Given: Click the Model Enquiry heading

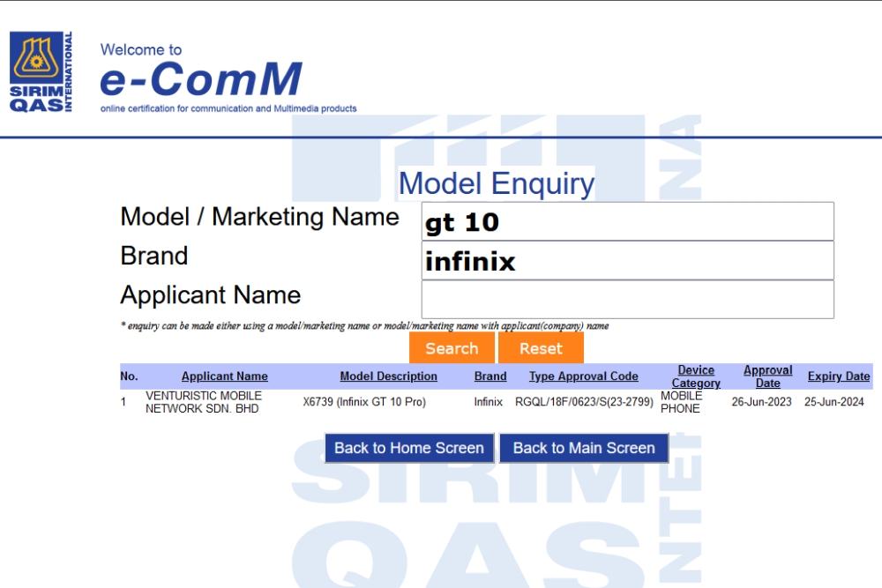Looking at the screenshot, I should 496,183.
